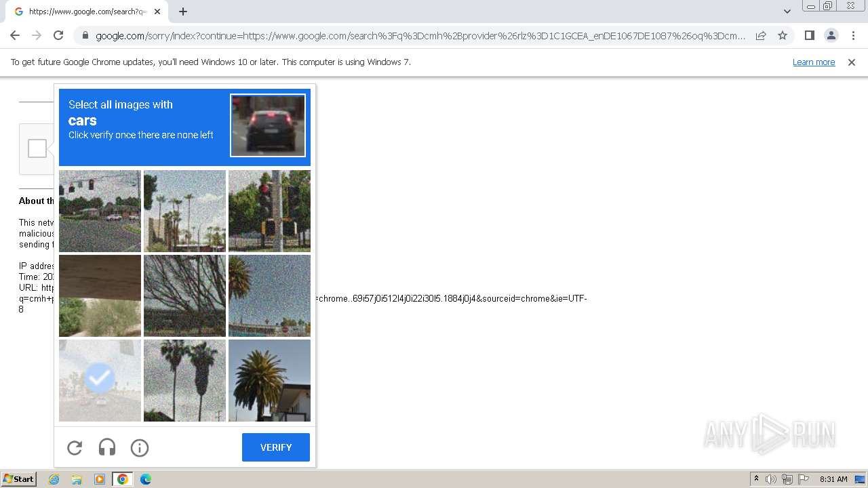Select the two tall palm trunks tile
The image size is (868, 488).
(x=184, y=380)
